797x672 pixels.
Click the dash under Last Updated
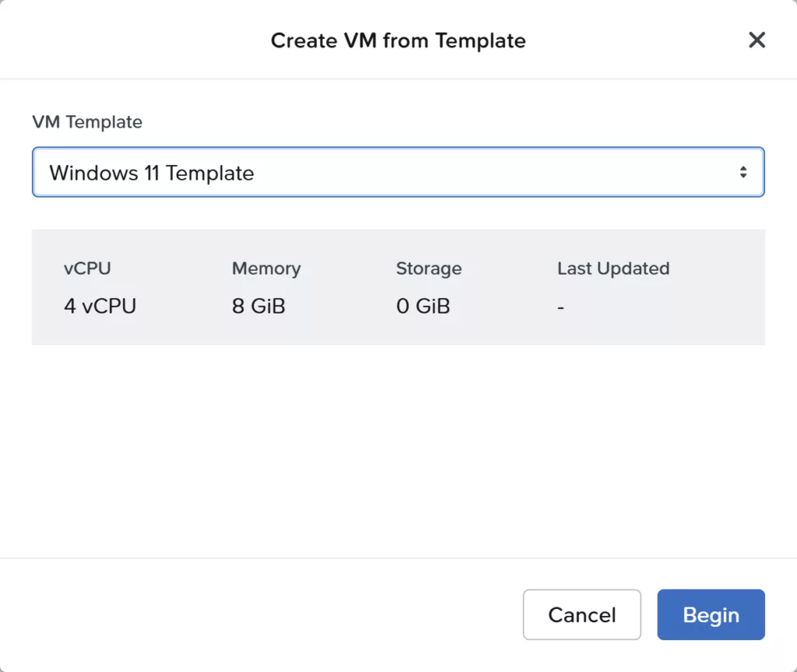pos(560,307)
